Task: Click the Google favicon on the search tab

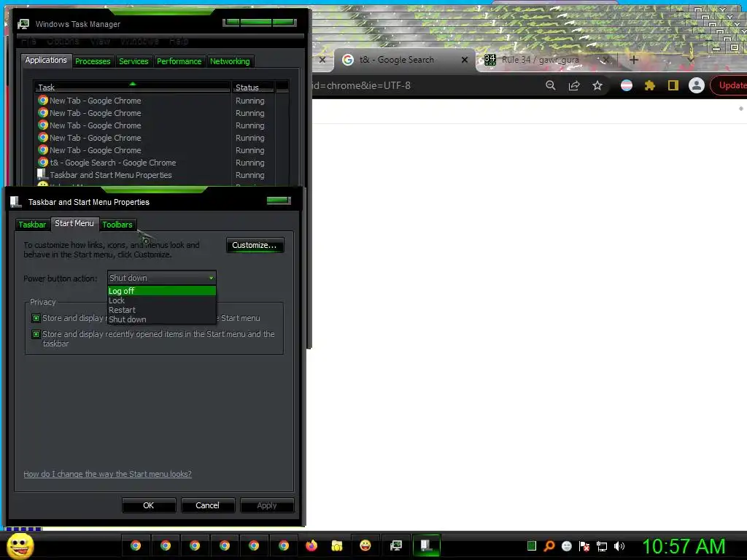Action: [x=348, y=60]
